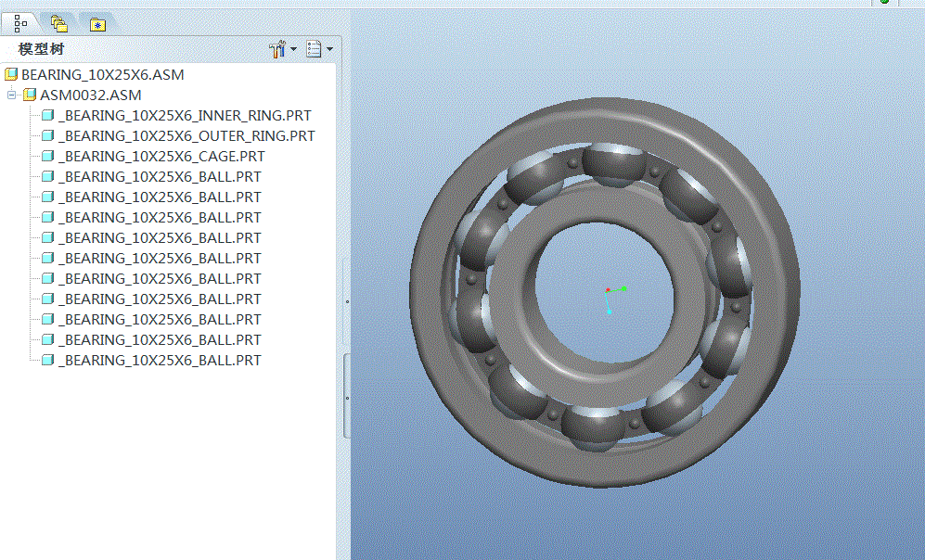Image resolution: width=925 pixels, height=560 pixels.
Task: Open the dropdown arrow beside the Show icon
Action: (x=329, y=49)
